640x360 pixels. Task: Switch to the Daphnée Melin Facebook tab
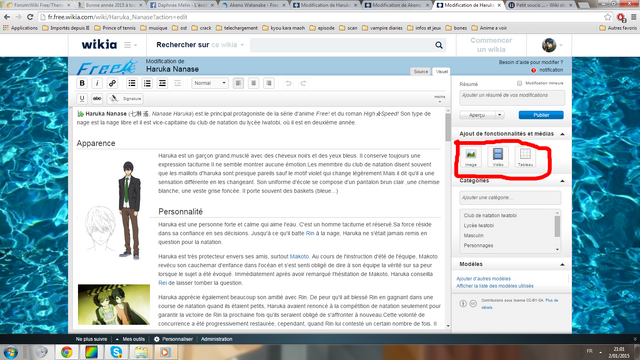click(x=183, y=5)
